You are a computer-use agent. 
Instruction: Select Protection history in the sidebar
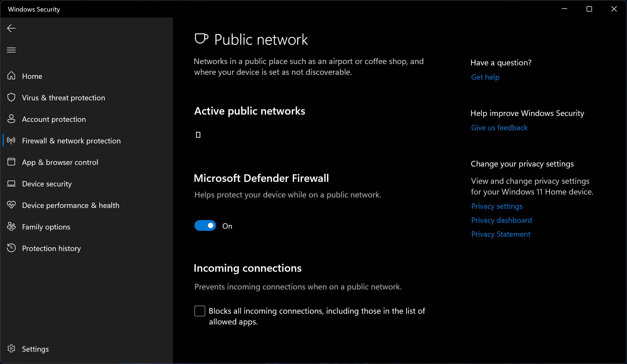point(51,248)
